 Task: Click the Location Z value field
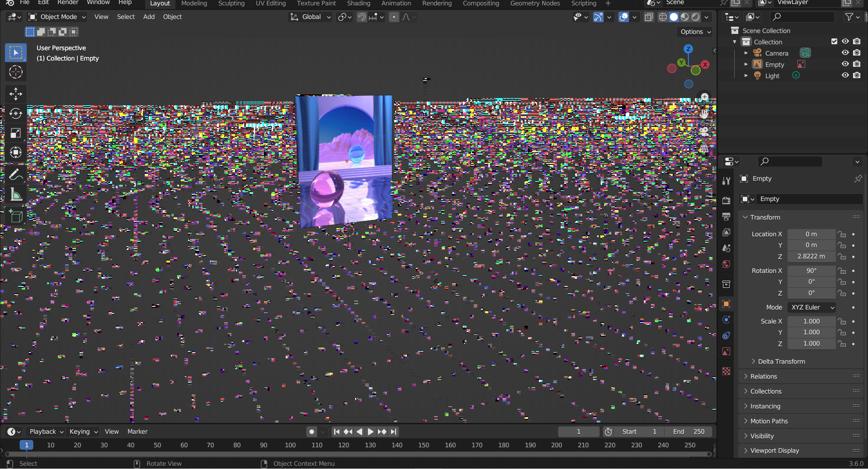(x=811, y=256)
